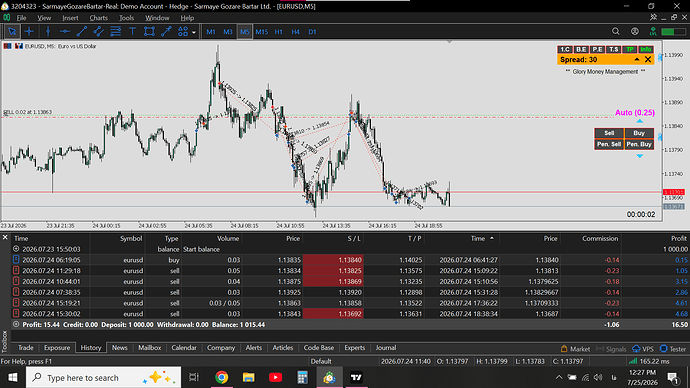Screen dimensions: 690x388
Task: Open the View menu
Action: (44, 18)
